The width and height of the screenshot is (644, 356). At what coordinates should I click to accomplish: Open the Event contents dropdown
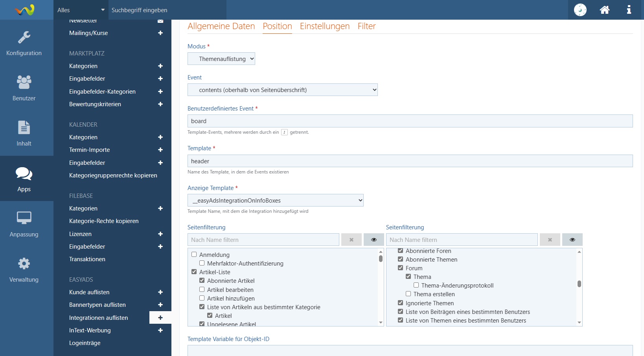(283, 90)
